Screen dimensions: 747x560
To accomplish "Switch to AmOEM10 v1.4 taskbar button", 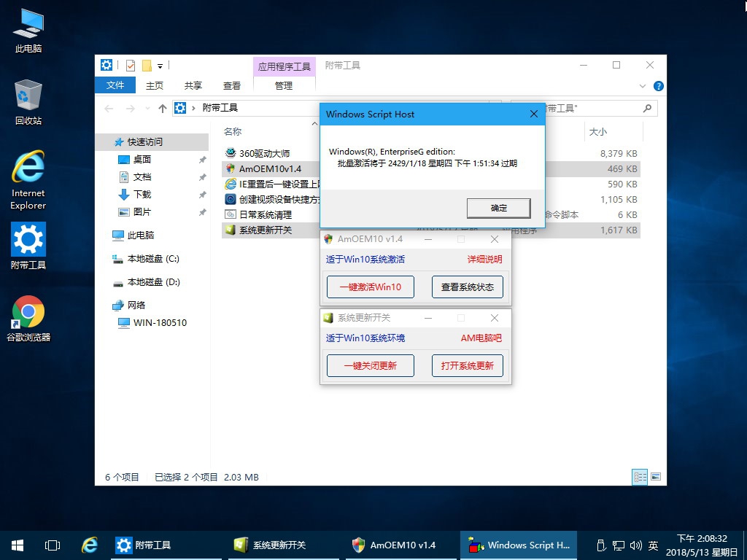I will pos(401,545).
